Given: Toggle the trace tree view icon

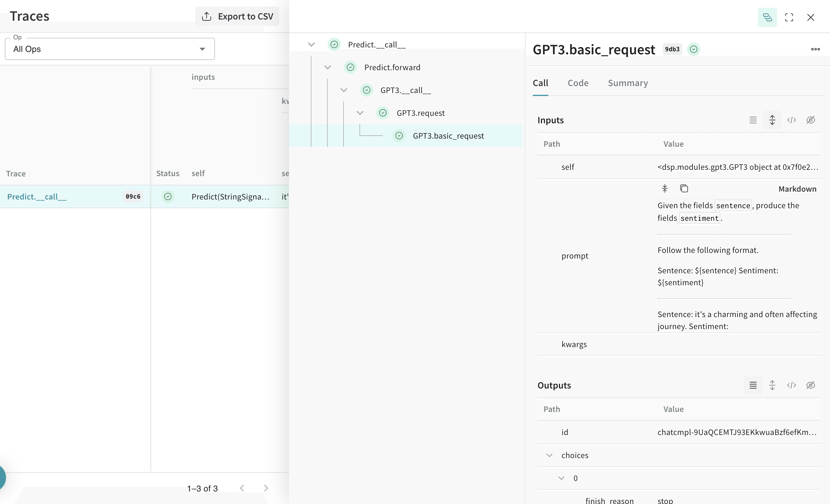Looking at the screenshot, I should coord(767,17).
